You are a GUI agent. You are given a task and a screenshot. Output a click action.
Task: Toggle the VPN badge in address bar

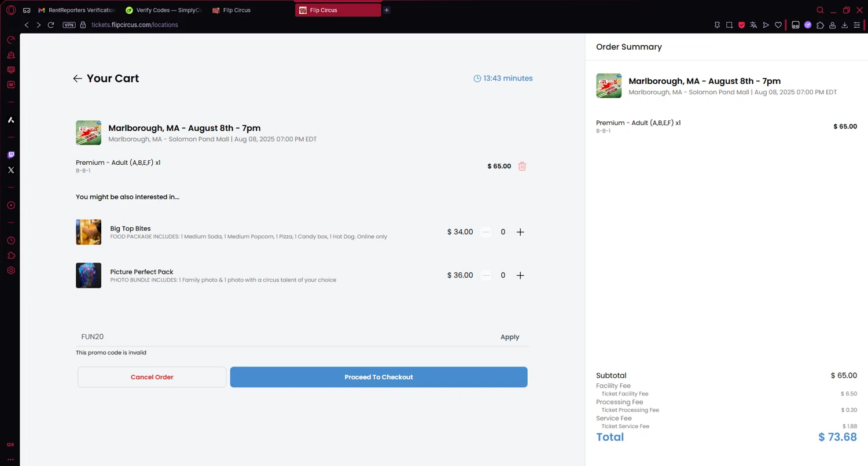point(69,25)
